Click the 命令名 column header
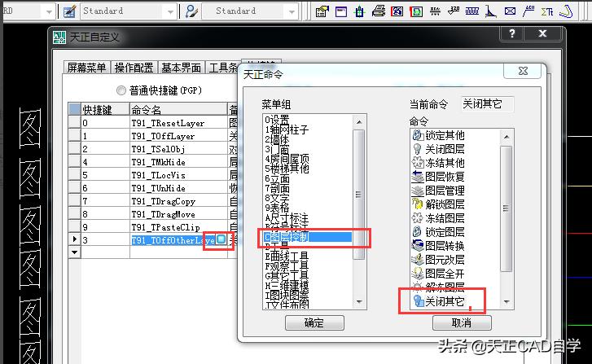 click(x=178, y=109)
